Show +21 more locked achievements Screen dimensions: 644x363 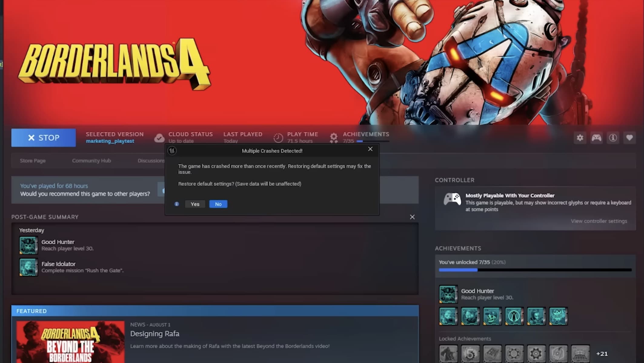[x=602, y=354]
